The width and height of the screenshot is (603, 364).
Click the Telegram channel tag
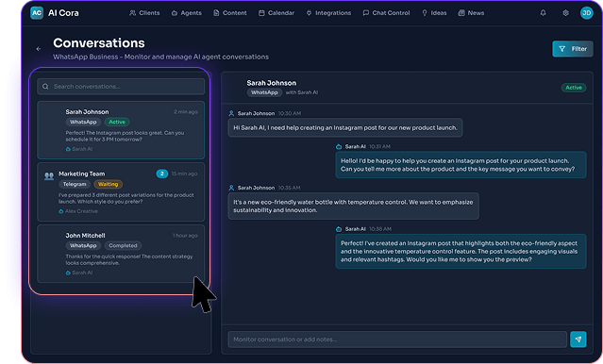75,185
